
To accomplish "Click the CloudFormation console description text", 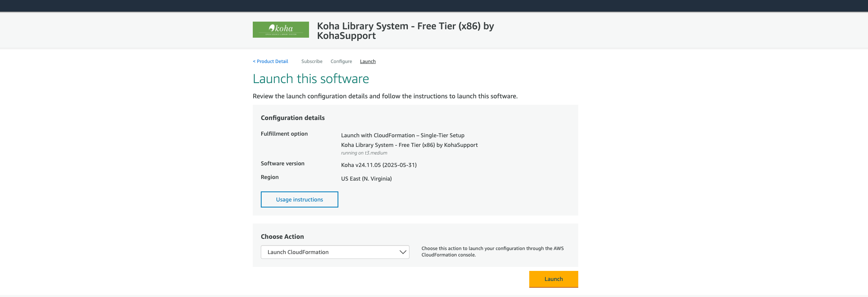I will (x=493, y=252).
